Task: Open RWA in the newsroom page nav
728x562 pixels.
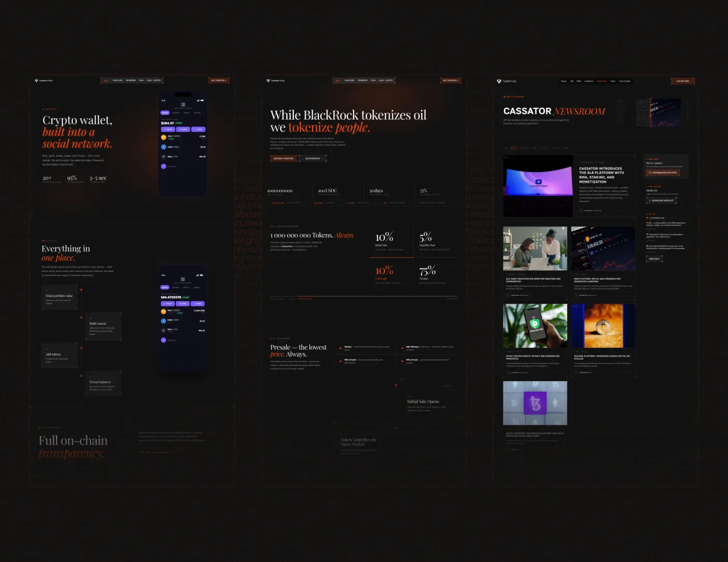Action: click(x=579, y=81)
